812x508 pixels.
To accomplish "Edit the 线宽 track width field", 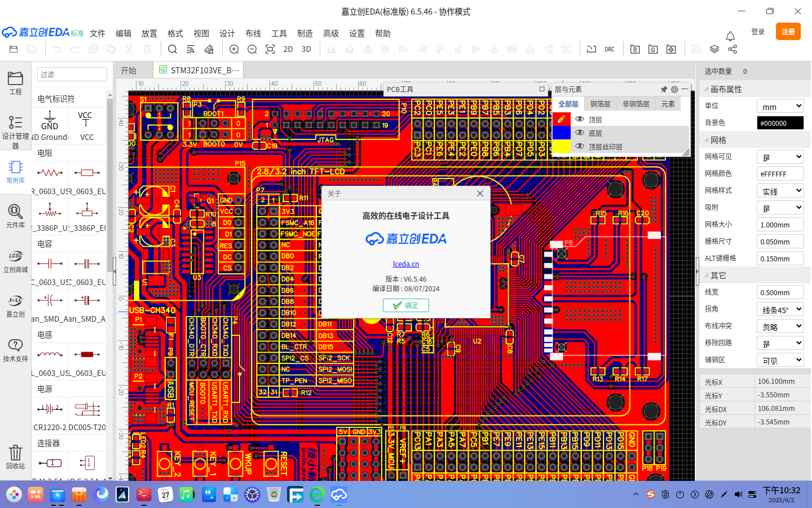I will point(780,292).
